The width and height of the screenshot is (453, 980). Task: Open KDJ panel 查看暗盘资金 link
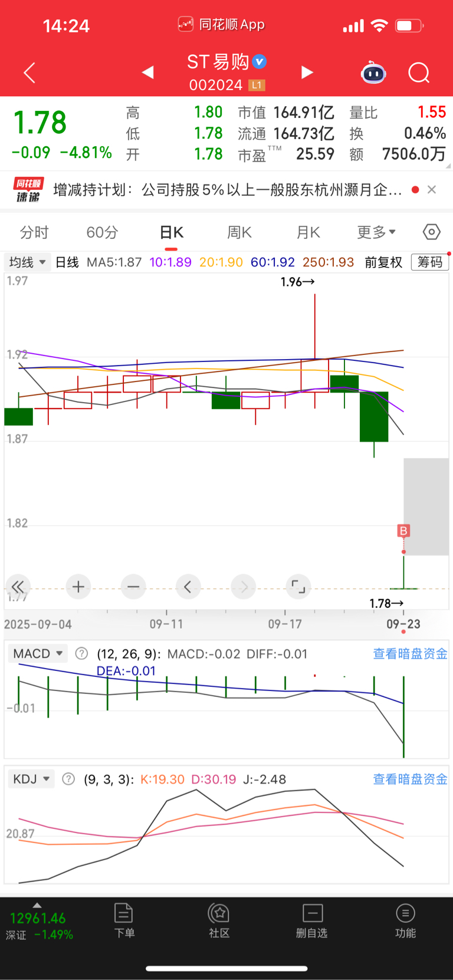coord(410,779)
